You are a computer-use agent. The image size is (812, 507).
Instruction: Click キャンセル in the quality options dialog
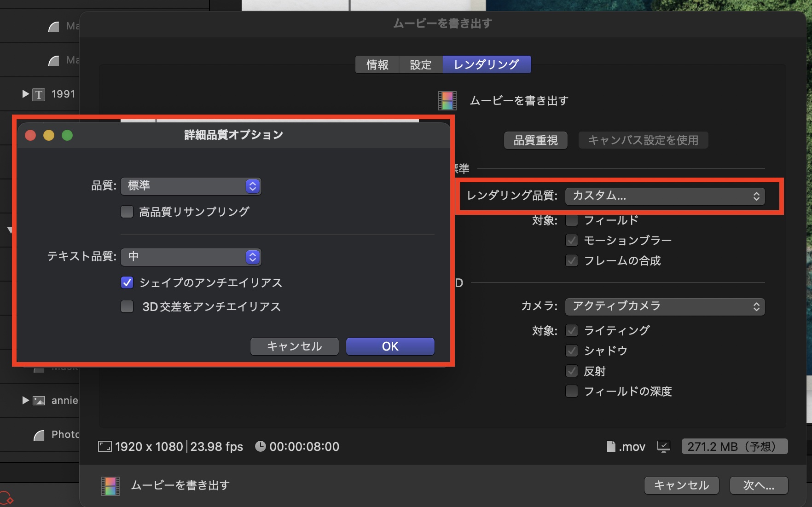point(295,346)
